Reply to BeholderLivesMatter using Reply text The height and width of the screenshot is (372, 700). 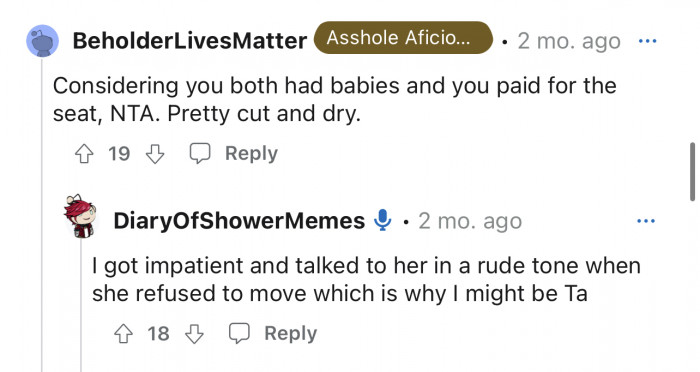251,154
